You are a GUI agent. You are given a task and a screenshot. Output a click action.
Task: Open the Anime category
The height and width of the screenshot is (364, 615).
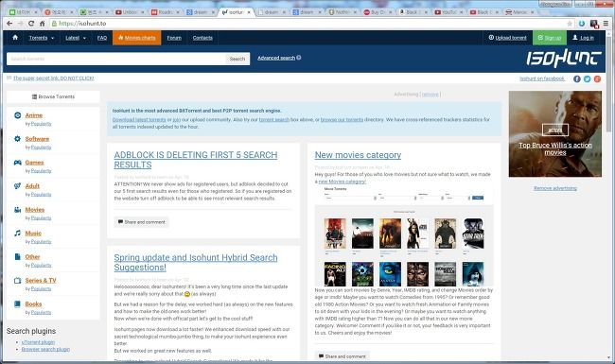(34, 115)
